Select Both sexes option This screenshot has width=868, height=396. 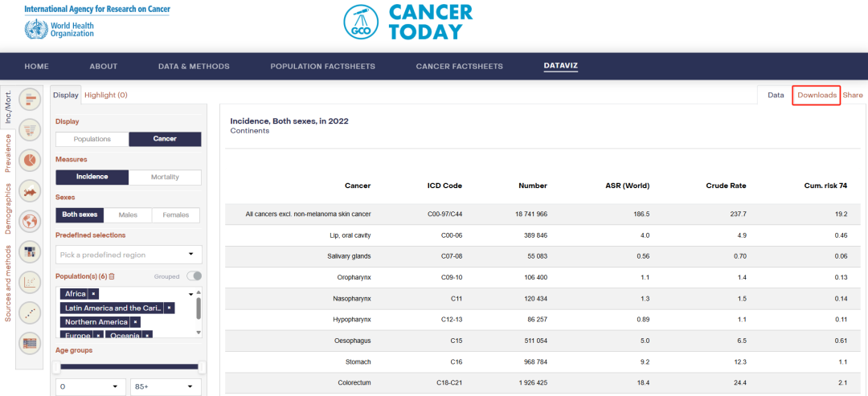pos(80,215)
